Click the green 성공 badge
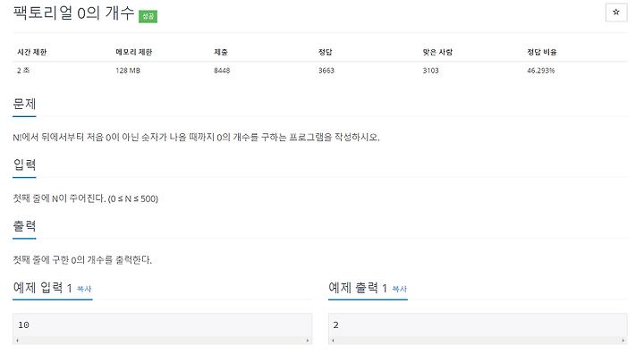Viewport: 644px width, 354px height. pyautogui.click(x=148, y=16)
